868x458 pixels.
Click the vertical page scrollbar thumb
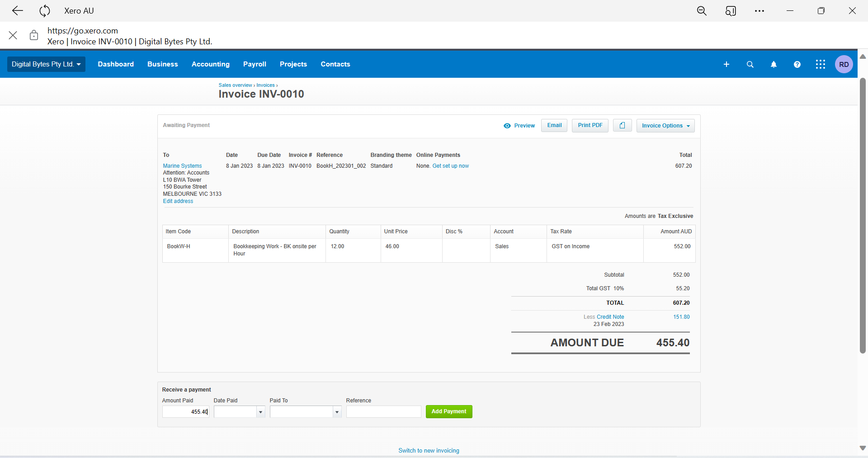click(863, 216)
